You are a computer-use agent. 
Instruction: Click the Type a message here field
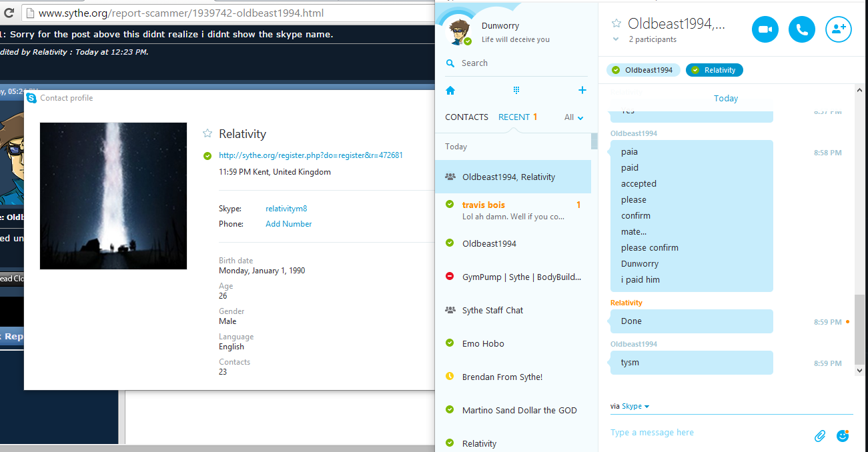point(707,433)
